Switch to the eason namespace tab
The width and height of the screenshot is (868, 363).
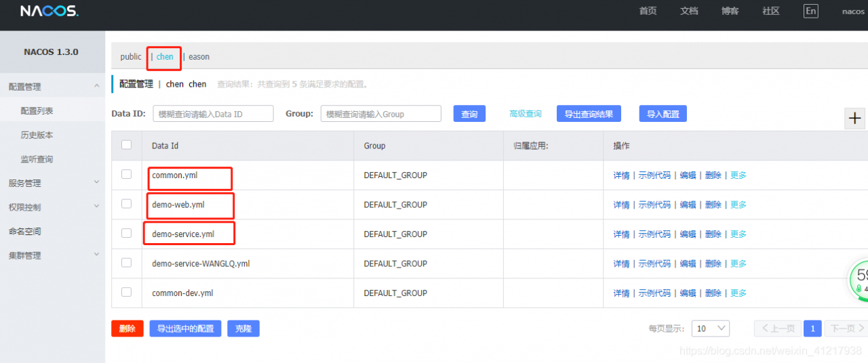point(199,57)
